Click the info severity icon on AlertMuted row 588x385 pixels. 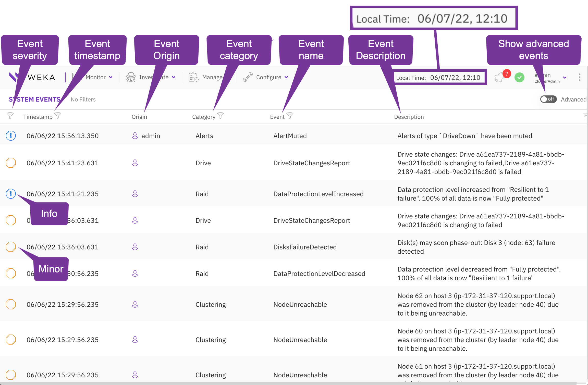(x=11, y=136)
